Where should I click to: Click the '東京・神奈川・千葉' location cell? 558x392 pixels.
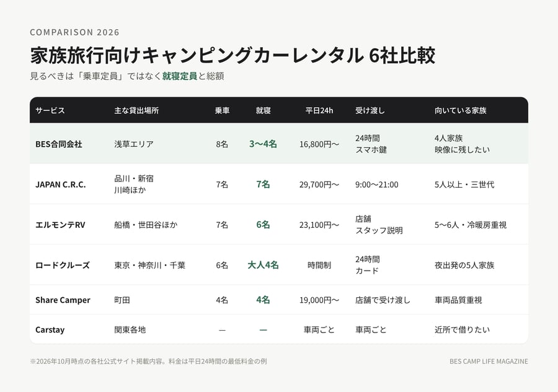(x=150, y=265)
